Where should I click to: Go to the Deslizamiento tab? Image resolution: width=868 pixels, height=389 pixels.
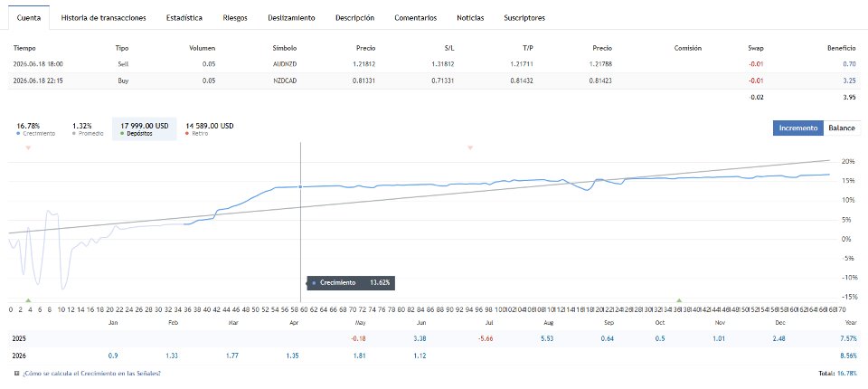click(292, 18)
